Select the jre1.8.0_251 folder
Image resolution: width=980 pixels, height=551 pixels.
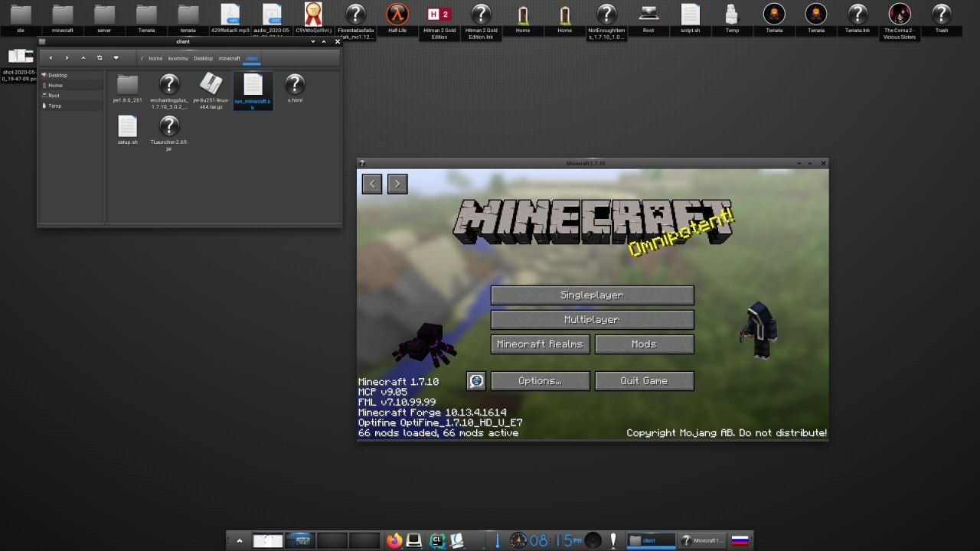point(127,88)
